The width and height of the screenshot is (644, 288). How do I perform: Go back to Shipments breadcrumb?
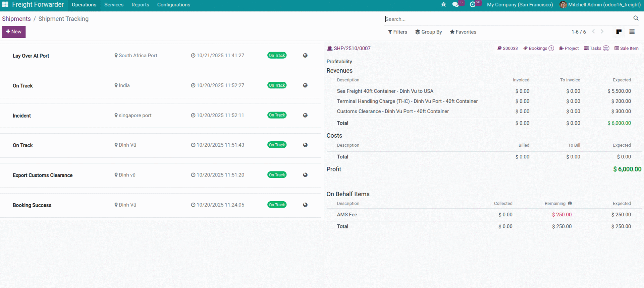coord(16,19)
